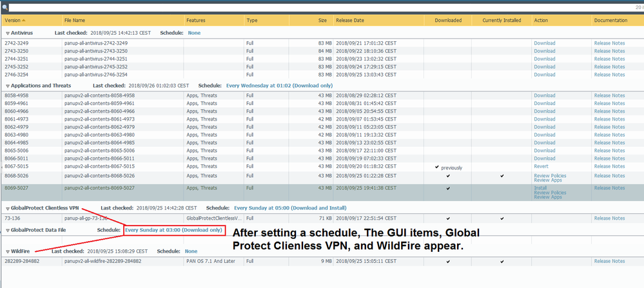Sort by Release Date column header
This screenshot has width=644, height=288.
(x=349, y=20)
